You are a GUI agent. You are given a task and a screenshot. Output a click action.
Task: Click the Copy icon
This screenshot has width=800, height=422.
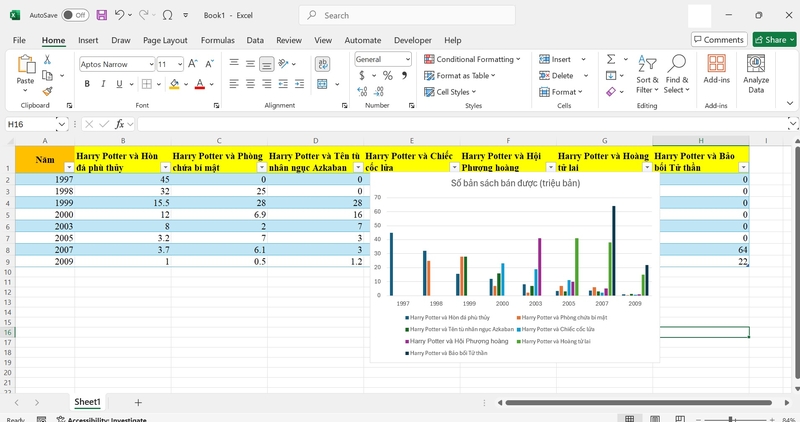tap(47, 76)
